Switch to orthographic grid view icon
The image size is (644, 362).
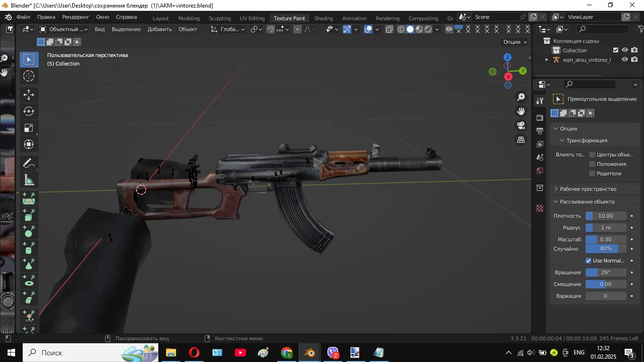521,140
